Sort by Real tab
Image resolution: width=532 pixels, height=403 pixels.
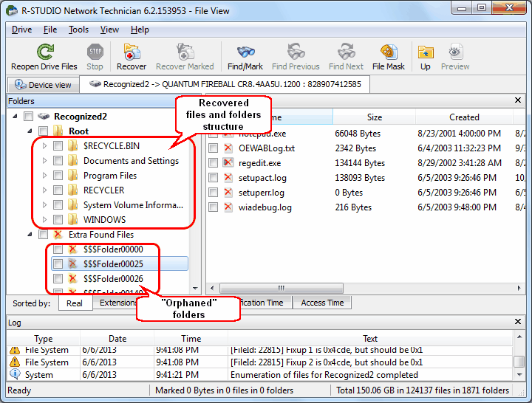(75, 303)
